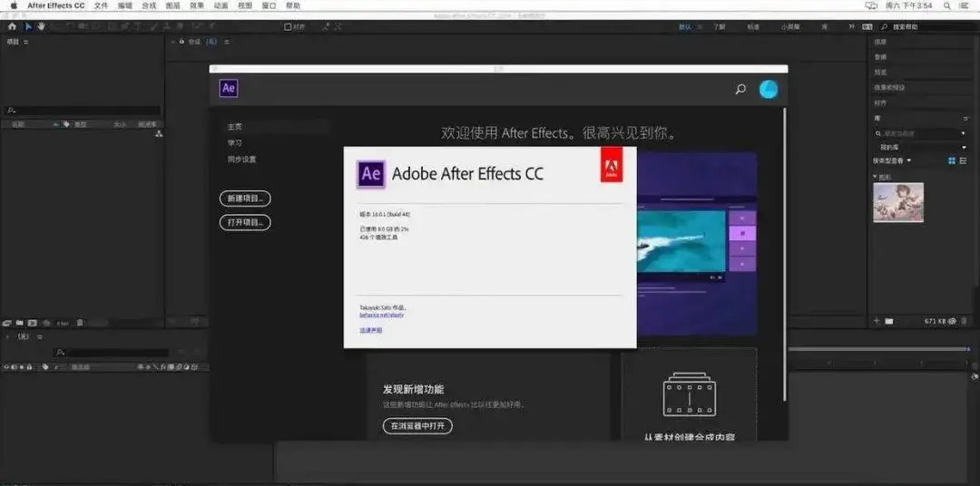Image resolution: width=980 pixels, height=486 pixels.
Task: Open the Apple menu
Action: click(14, 5)
